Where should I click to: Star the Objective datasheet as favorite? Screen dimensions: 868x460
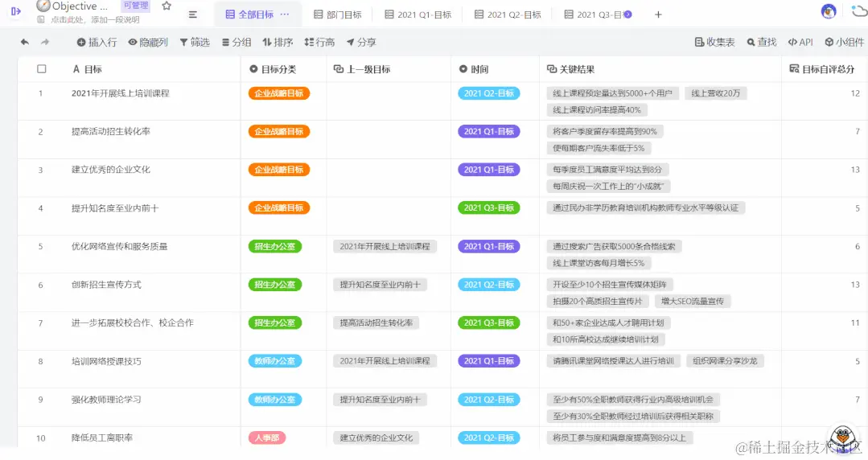(x=166, y=6)
